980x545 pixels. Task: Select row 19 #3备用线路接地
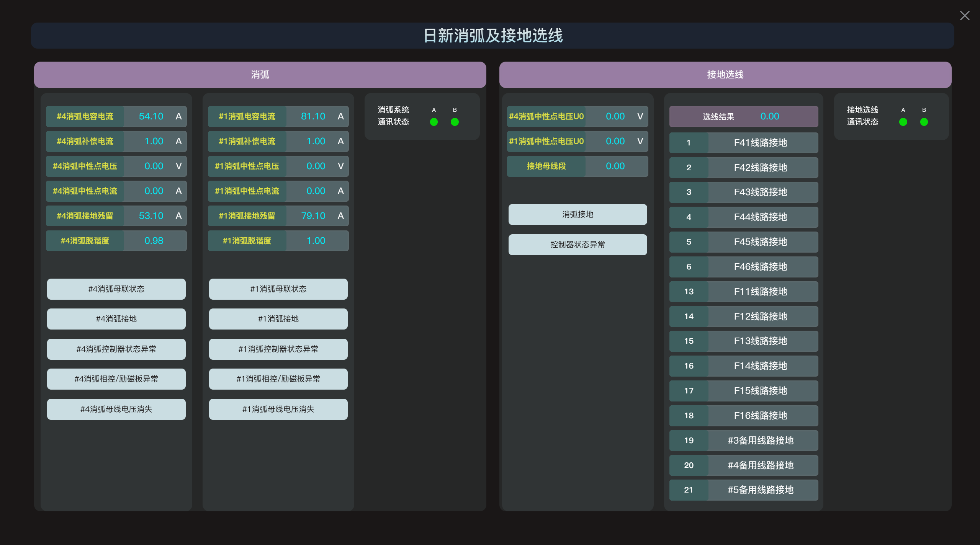click(743, 441)
